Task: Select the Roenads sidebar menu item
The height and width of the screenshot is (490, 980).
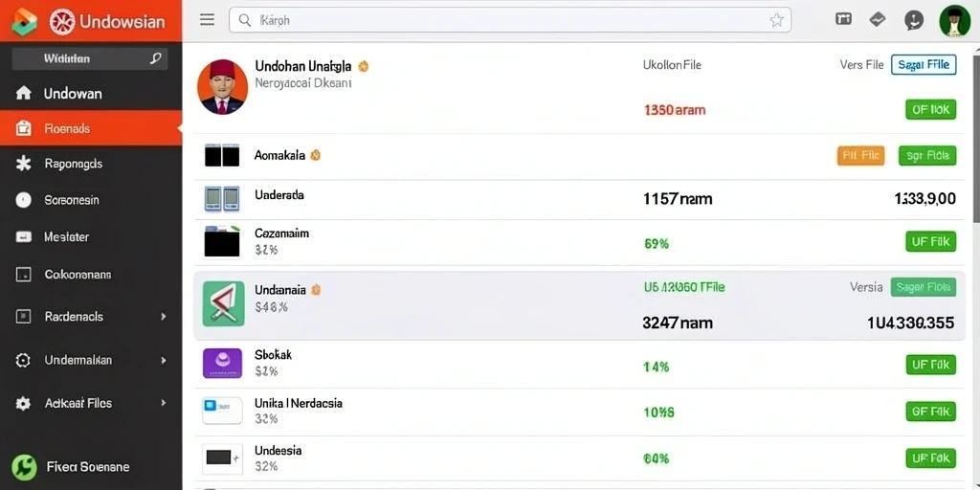Action: pos(91,129)
